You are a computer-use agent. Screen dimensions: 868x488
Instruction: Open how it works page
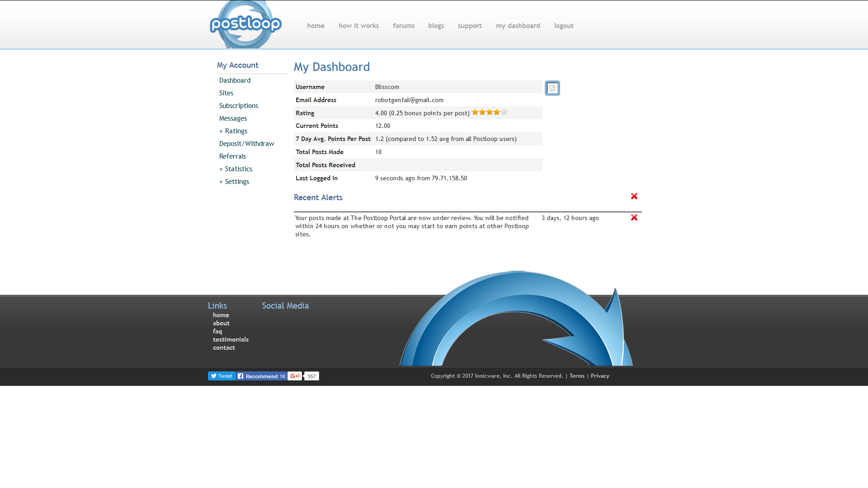tap(359, 26)
